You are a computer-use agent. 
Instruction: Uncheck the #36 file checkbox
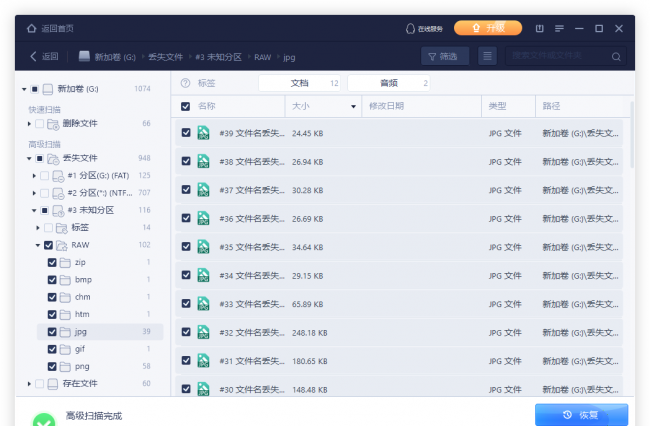click(186, 218)
